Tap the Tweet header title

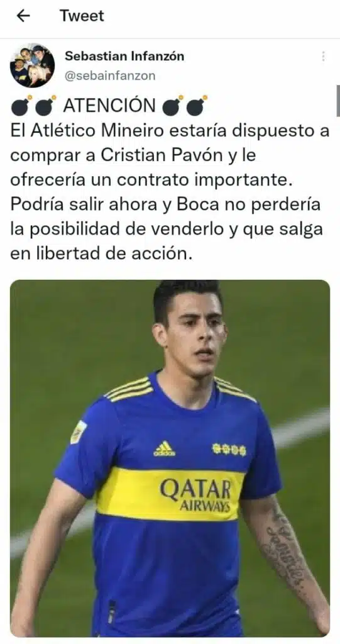tap(82, 16)
